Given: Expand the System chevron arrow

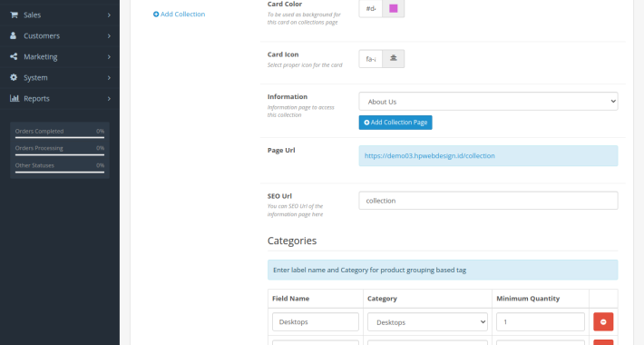Looking at the screenshot, I should 109,78.
